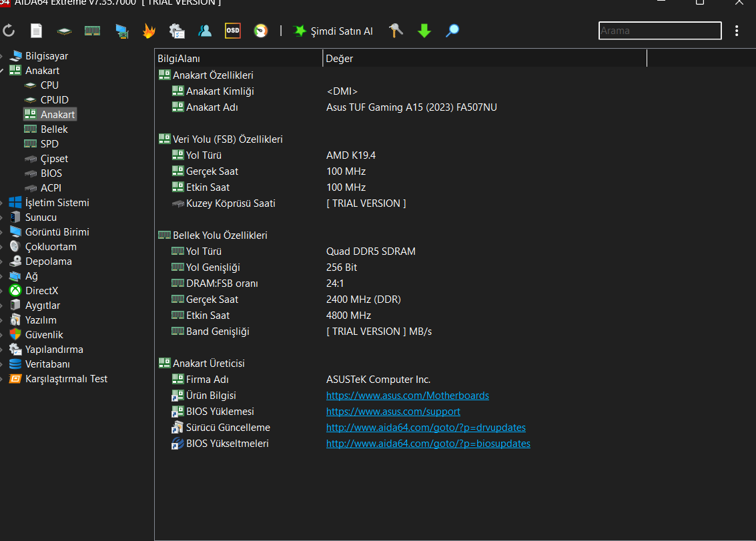Open the aida64 biosupdates link
Viewport: 756px width, 541px height.
(428, 444)
